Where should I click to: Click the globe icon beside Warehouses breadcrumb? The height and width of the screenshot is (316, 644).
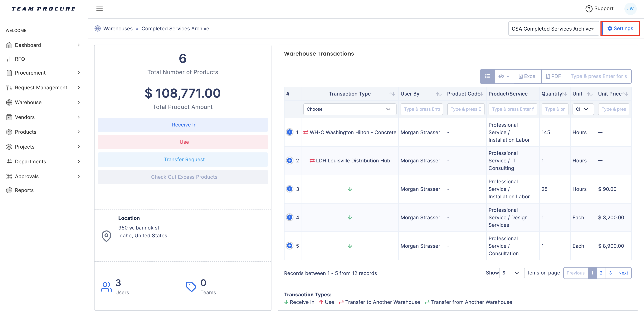point(97,28)
